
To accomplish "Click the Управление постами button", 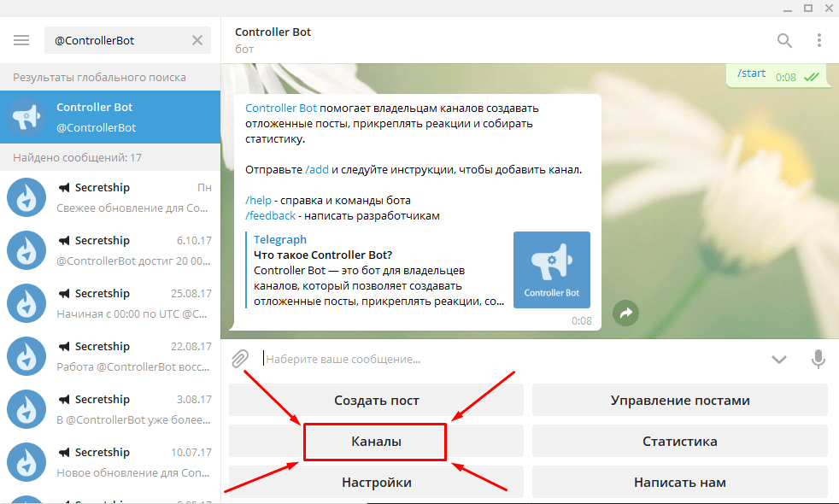I will coord(679,400).
